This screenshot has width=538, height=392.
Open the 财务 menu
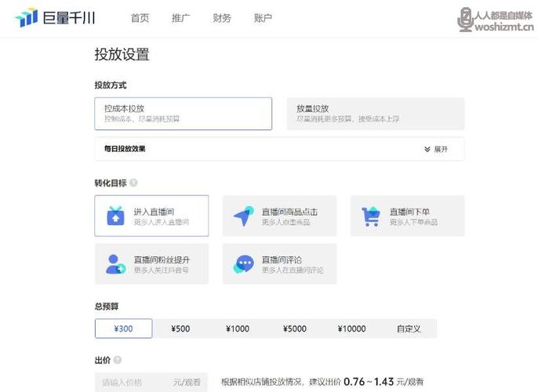coord(222,18)
